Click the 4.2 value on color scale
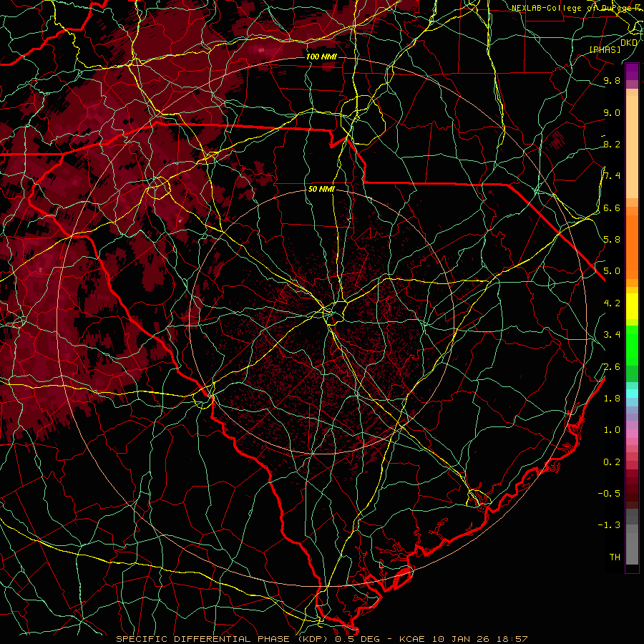 612,303
